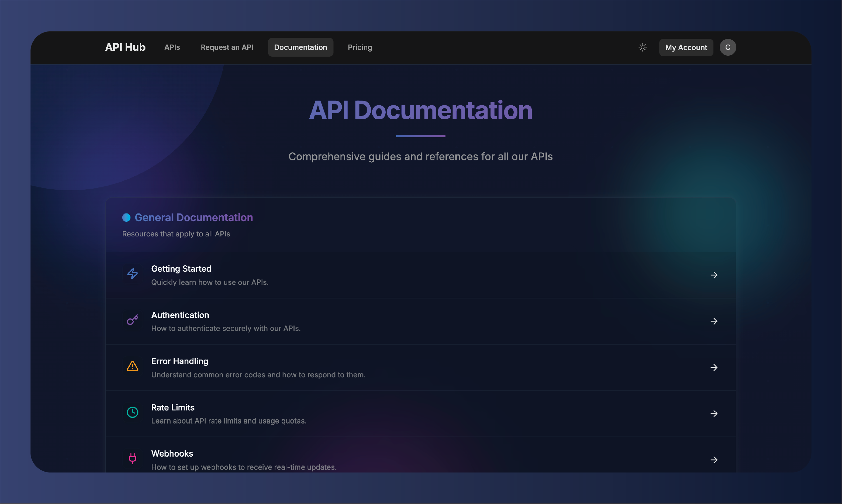Click the General Documentation gradient dot
The image size is (842, 504).
(126, 218)
